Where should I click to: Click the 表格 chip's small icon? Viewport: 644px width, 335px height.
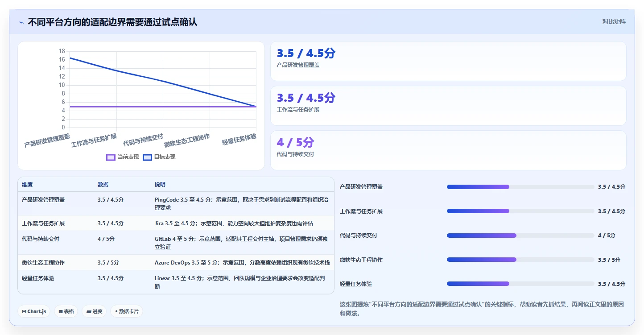click(61, 311)
